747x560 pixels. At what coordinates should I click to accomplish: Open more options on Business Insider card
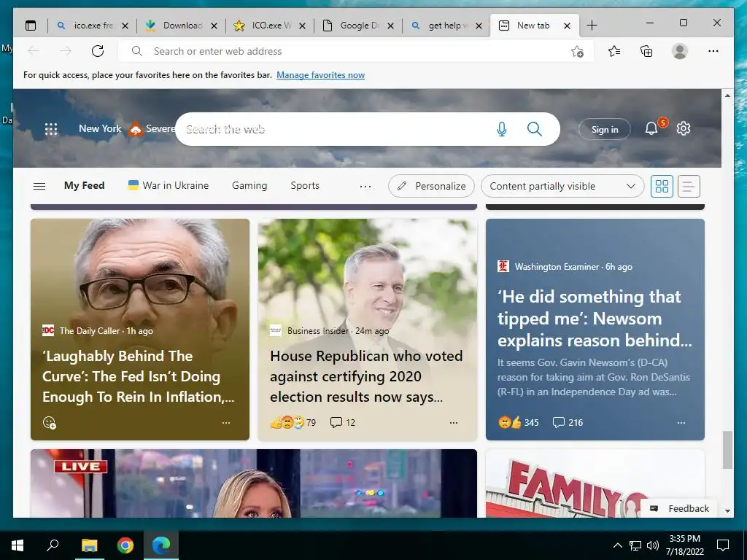point(454,422)
